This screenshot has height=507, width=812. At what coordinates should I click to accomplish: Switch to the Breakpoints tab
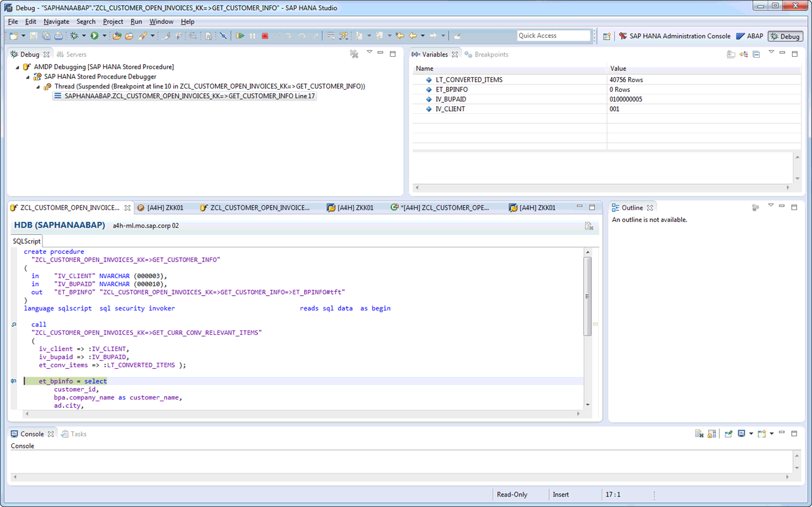click(491, 54)
